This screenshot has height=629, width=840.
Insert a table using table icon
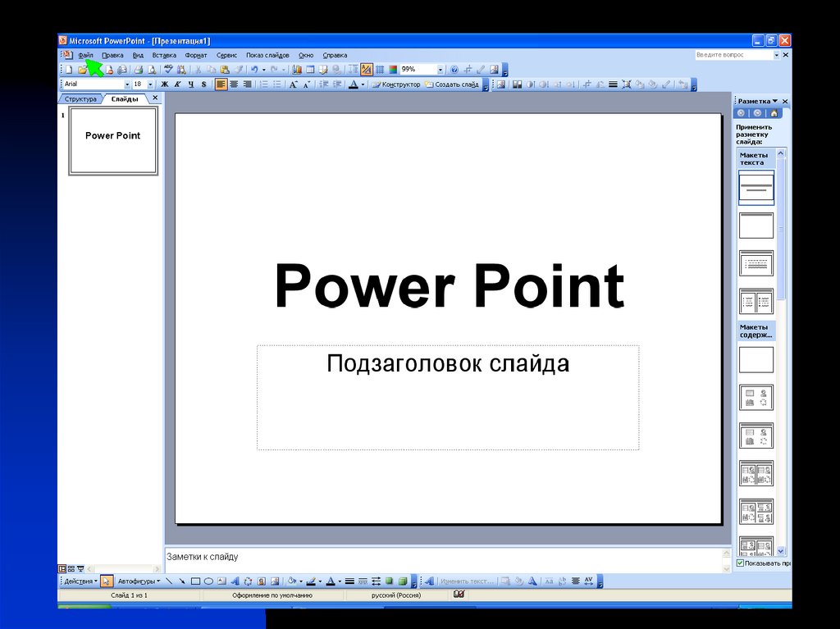pyautogui.click(x=310, y=70)
